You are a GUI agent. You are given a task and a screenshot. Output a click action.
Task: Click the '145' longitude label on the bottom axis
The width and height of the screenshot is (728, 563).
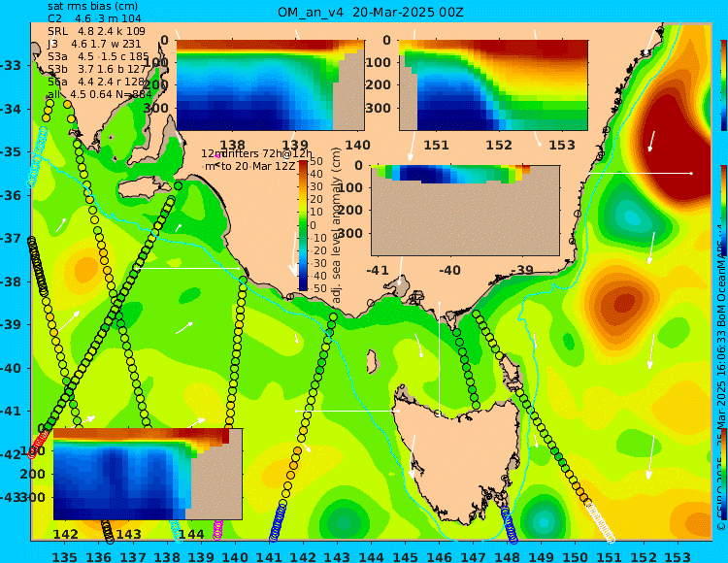tap(406, 556)
